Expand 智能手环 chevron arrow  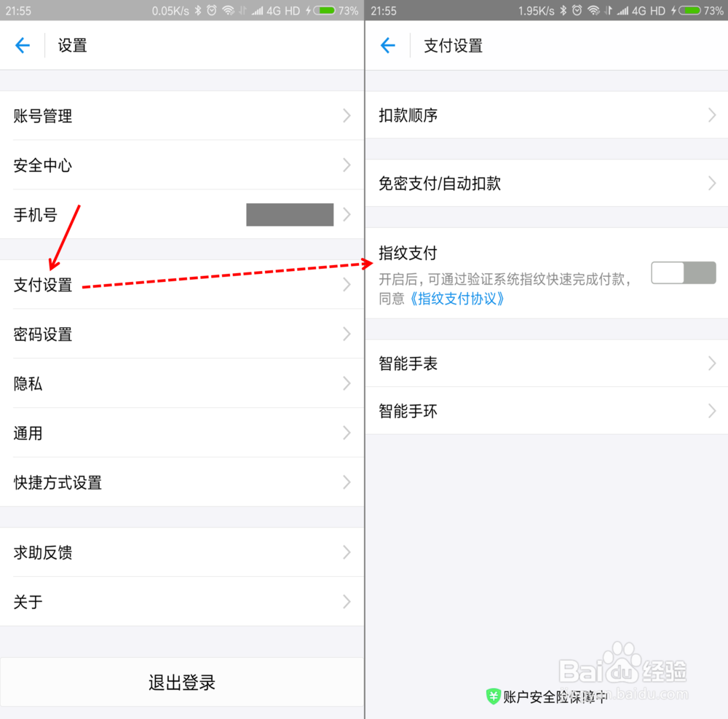tap(712, 411)
